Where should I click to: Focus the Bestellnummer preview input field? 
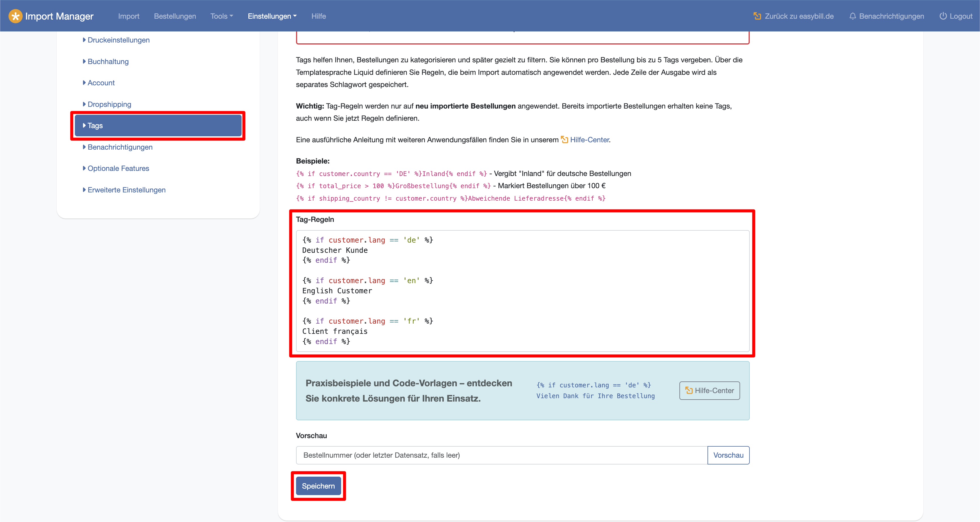coord(501,455)
